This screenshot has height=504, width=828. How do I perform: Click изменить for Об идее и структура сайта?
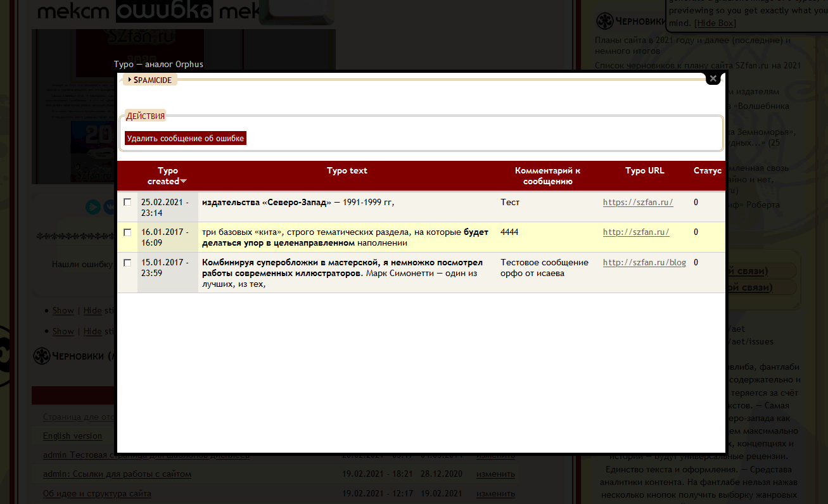(x=495, y=493)
